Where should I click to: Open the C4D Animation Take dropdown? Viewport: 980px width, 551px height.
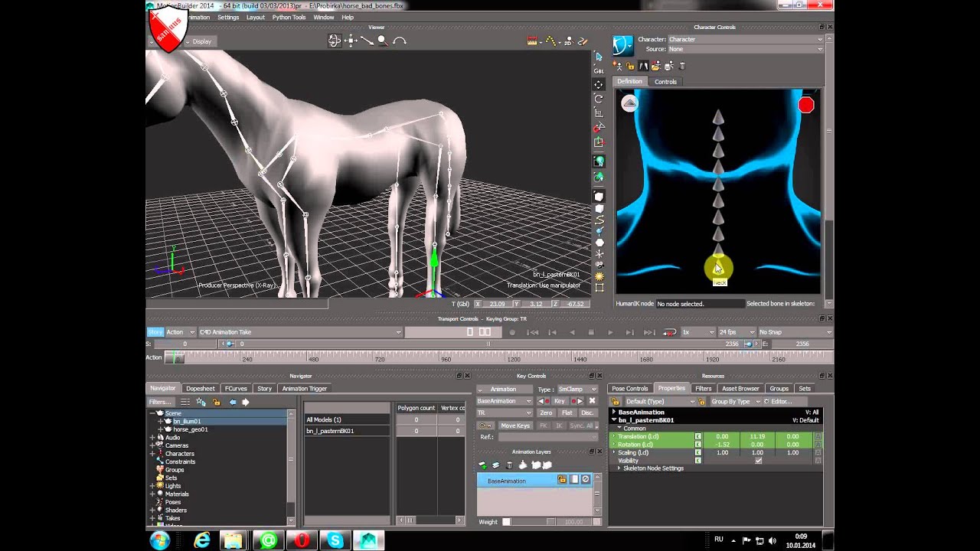point(300,332)
